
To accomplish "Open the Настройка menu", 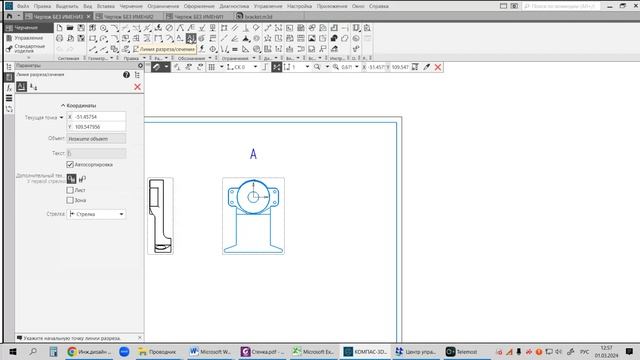I will coord(299,6).
